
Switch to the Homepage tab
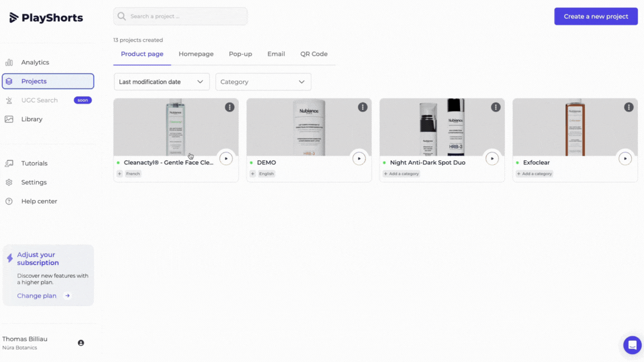pyautogui.click(x=196, y=54)
